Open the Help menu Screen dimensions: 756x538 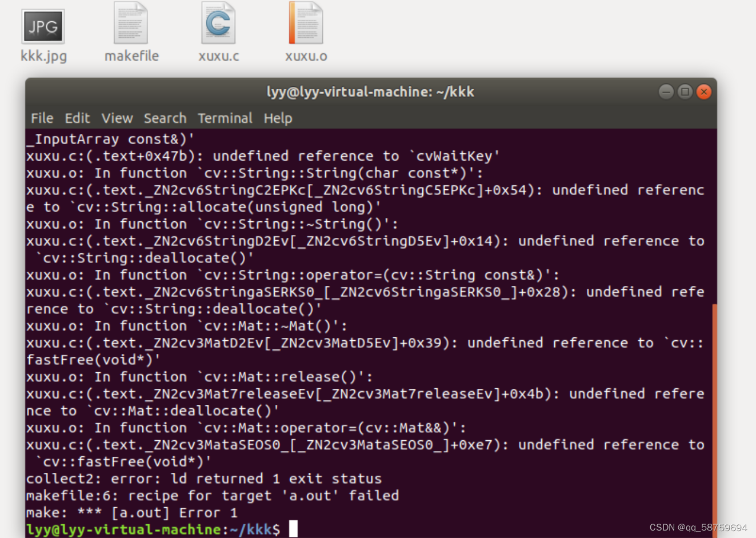(x=278, y=118)
